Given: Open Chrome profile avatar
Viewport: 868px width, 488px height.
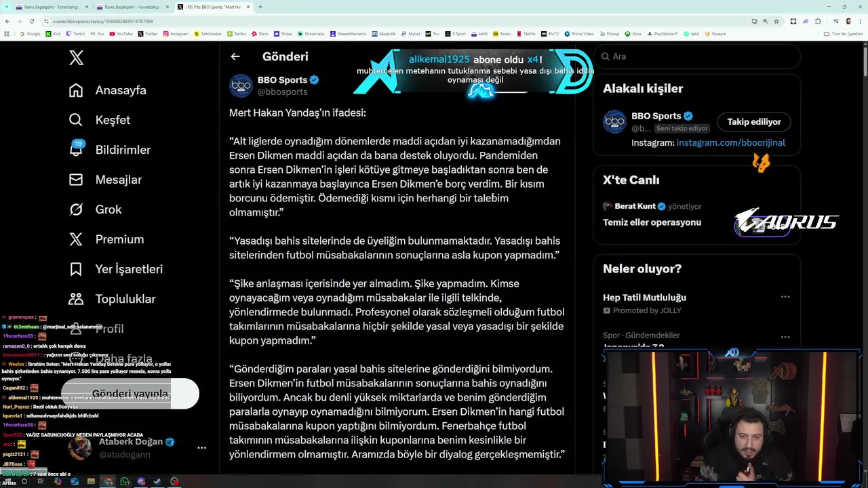Looking at the screenshot, I should tap(848, 22).
